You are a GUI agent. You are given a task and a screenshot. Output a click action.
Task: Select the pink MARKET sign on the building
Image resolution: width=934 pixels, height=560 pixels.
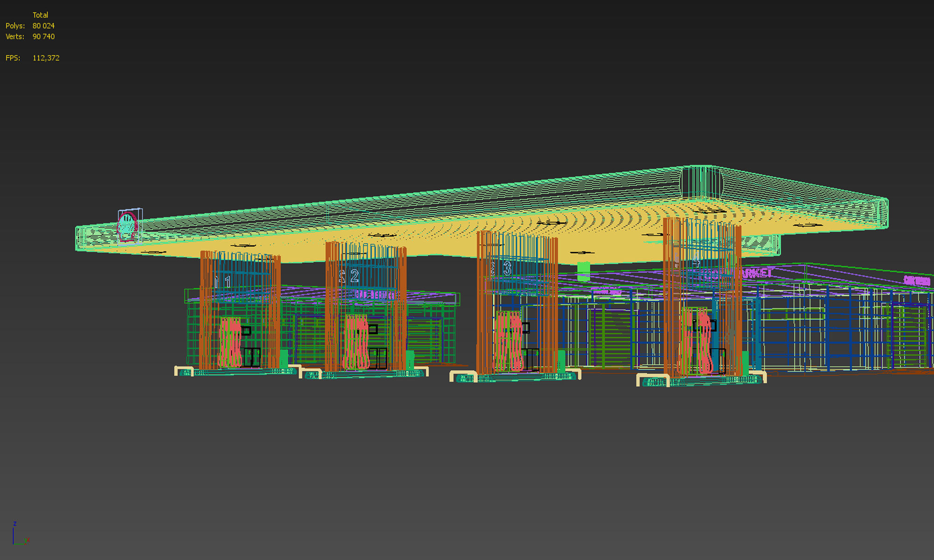(x=754, y=273)
